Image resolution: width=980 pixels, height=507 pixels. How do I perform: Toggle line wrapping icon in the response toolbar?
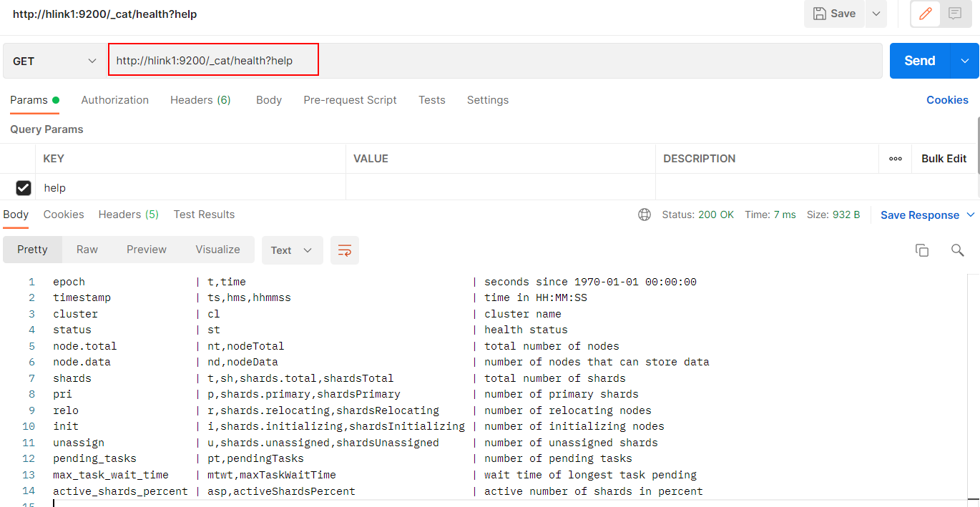tap(344, 250)
